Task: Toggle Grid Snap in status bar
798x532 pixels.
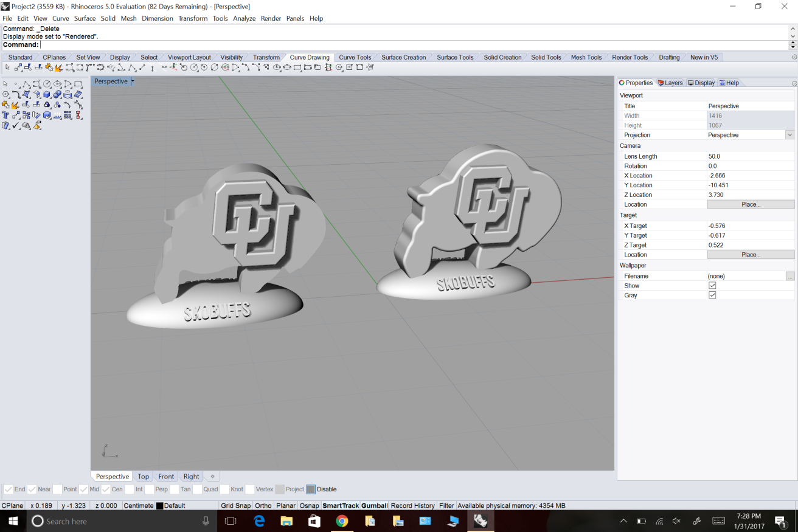Action: pos(235,506)
